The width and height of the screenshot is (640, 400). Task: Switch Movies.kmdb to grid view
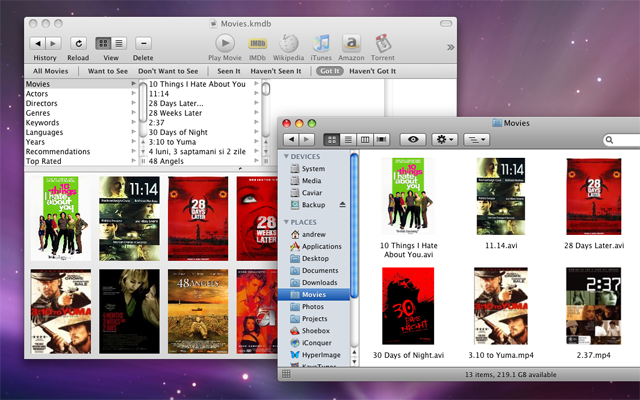pos(103,43)
